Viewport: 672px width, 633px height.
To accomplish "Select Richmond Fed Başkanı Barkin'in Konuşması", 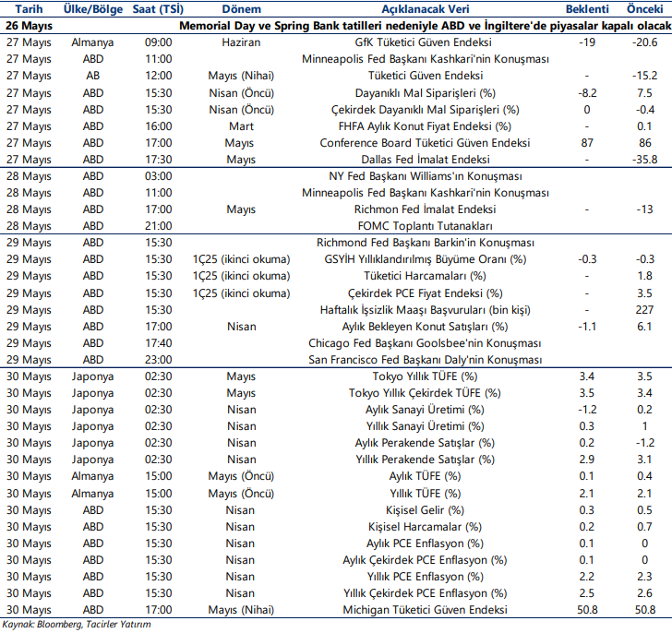I will (426, 243).
